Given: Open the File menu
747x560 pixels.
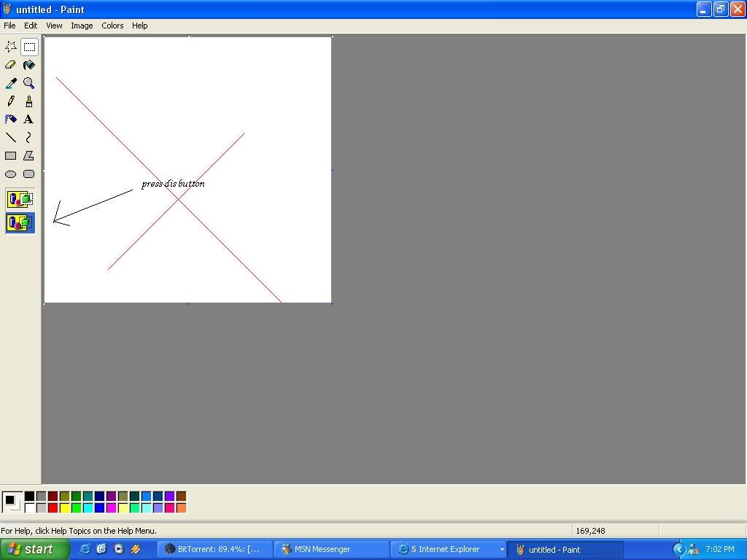Looking at the screenshot, I should pyautogui.click(x=9, y=26).
